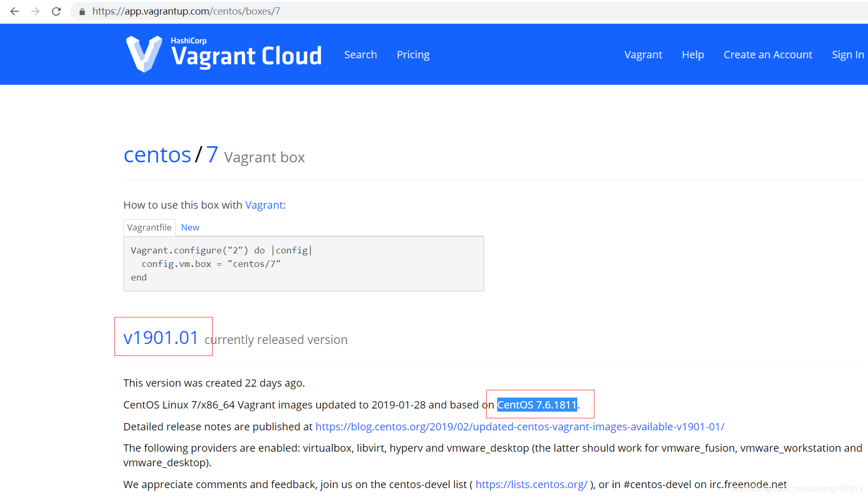The image size is (868, 498).
Task: Open the 7 box name link
Action: tap(212, 155)
